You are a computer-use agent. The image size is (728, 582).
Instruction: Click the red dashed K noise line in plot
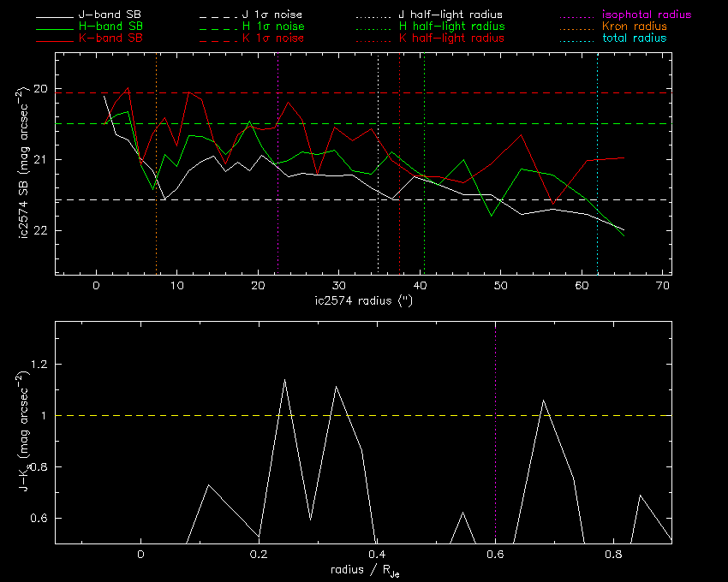(x=514, y=92)
